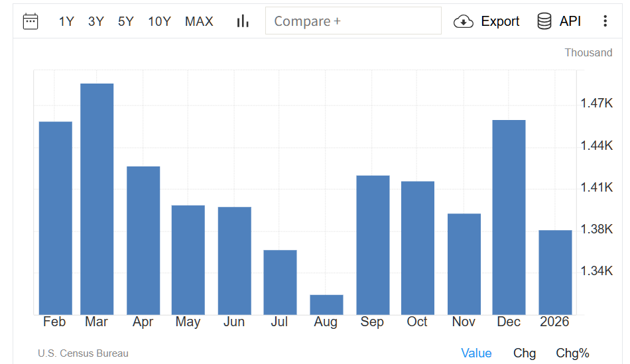
Task: Open the calendar date picker icon
Action: [31, 21]
